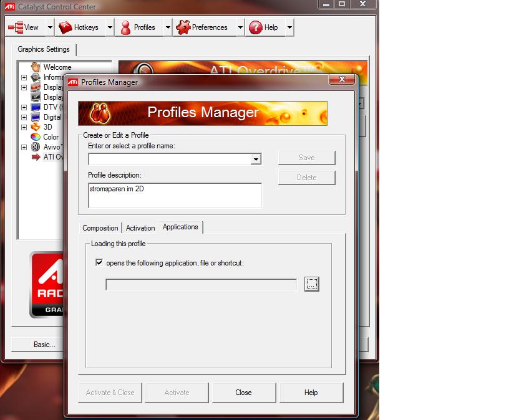Select the Graphics Settings tab

[44, 49]
